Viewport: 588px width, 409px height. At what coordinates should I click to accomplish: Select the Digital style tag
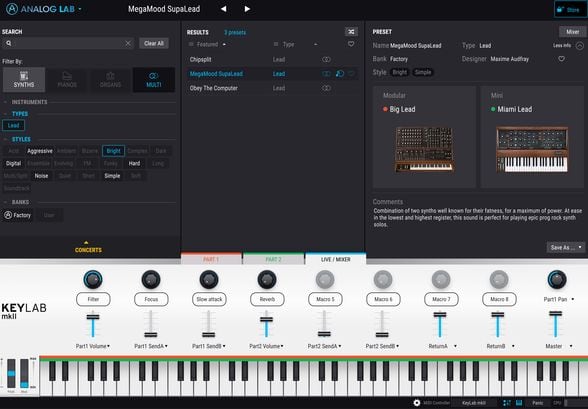pyautogui.click(x=14, y=163)
